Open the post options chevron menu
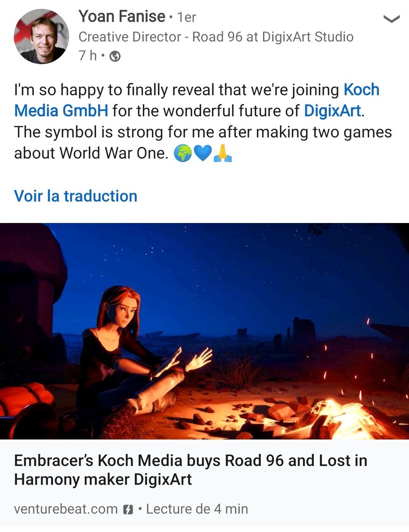409x532 pixels. [392, 19]
